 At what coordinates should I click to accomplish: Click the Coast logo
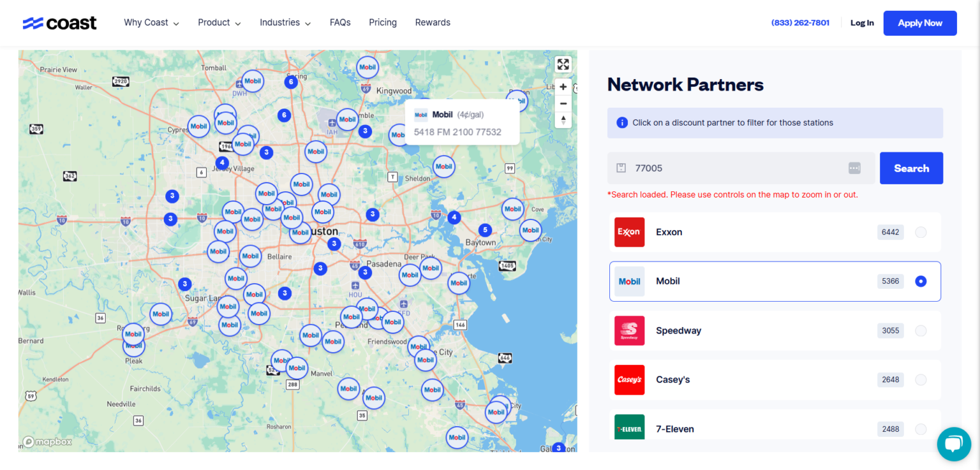click(x=60, y=23)
